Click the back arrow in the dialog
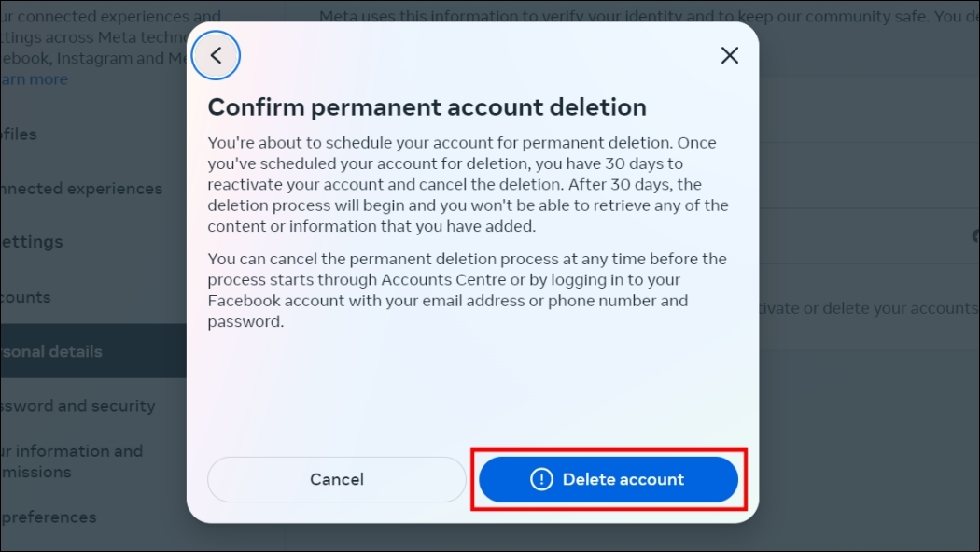Viewport: 980px width, 552px height. [x=216, y=55]
